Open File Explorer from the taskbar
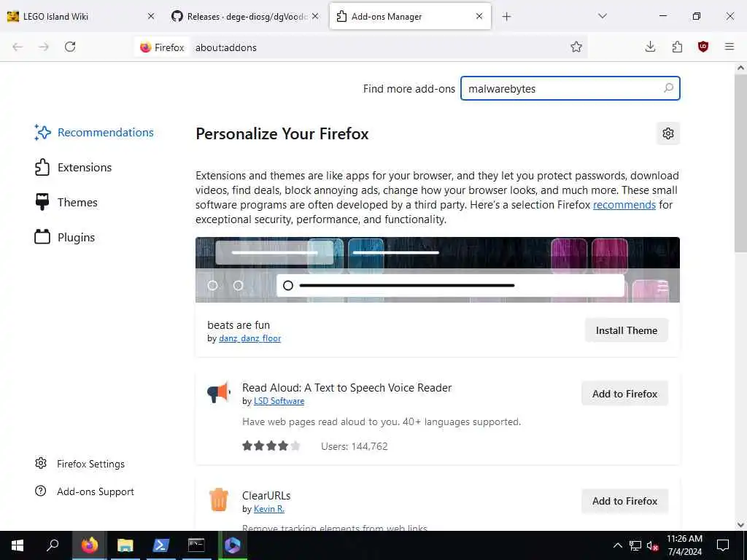Viewport: 747px width, 560px height. click(125, 545)
